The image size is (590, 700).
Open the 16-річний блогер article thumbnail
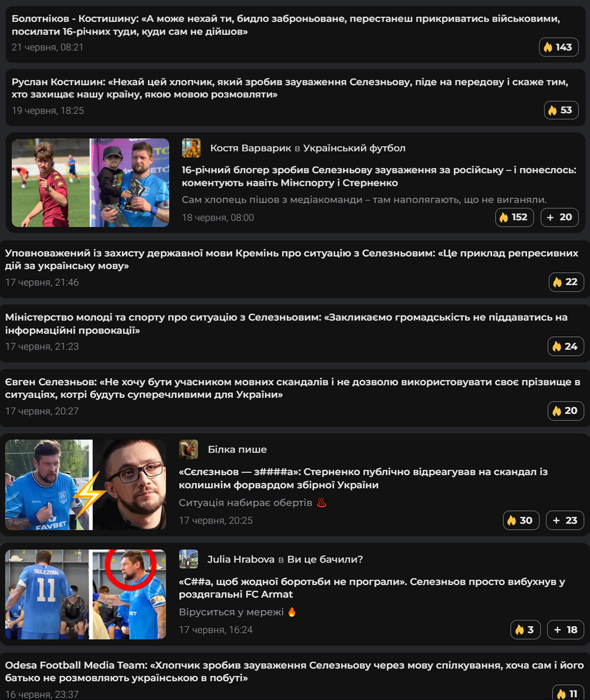[x=90, y=183]
